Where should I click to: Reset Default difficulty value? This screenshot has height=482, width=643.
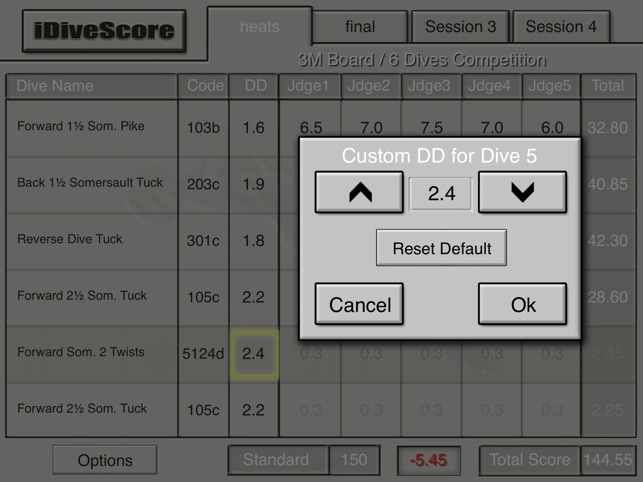click(x=441, y=248)
